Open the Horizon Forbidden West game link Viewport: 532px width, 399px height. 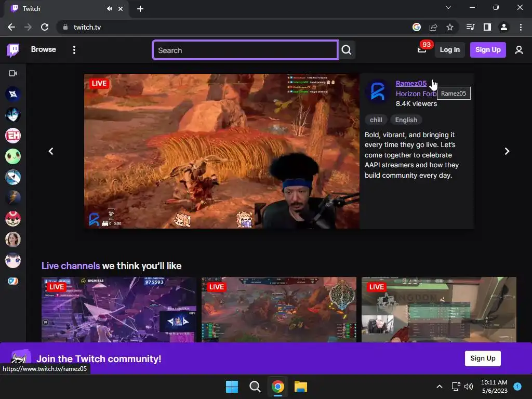(x=416, y=94)
